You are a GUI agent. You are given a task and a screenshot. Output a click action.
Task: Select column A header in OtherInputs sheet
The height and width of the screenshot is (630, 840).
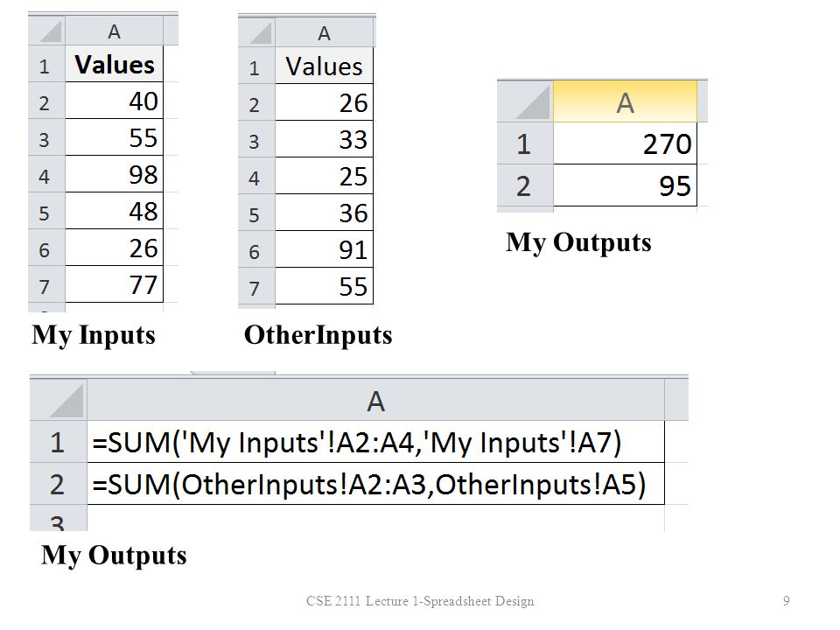coord(324,32)
